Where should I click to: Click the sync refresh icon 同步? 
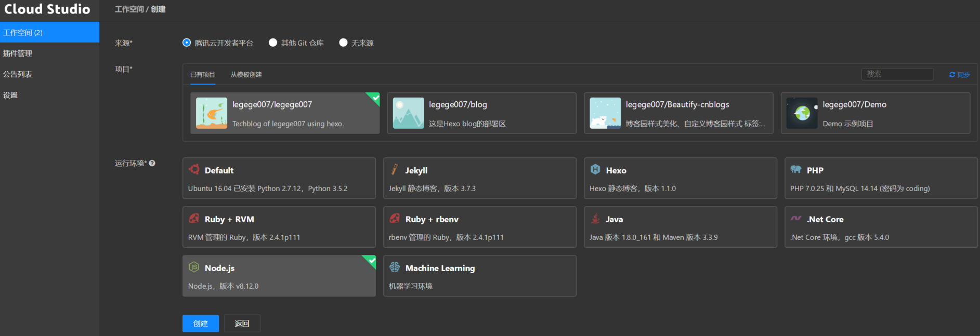(952, 74)
